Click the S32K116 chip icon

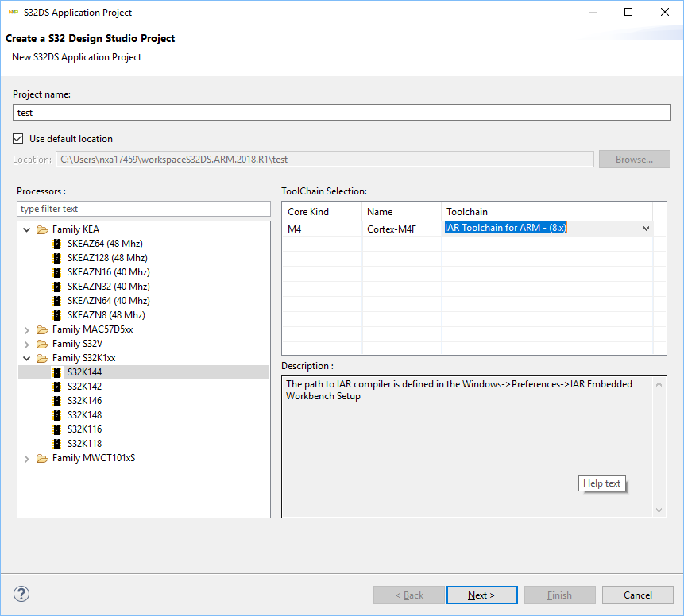click(56, 429)
